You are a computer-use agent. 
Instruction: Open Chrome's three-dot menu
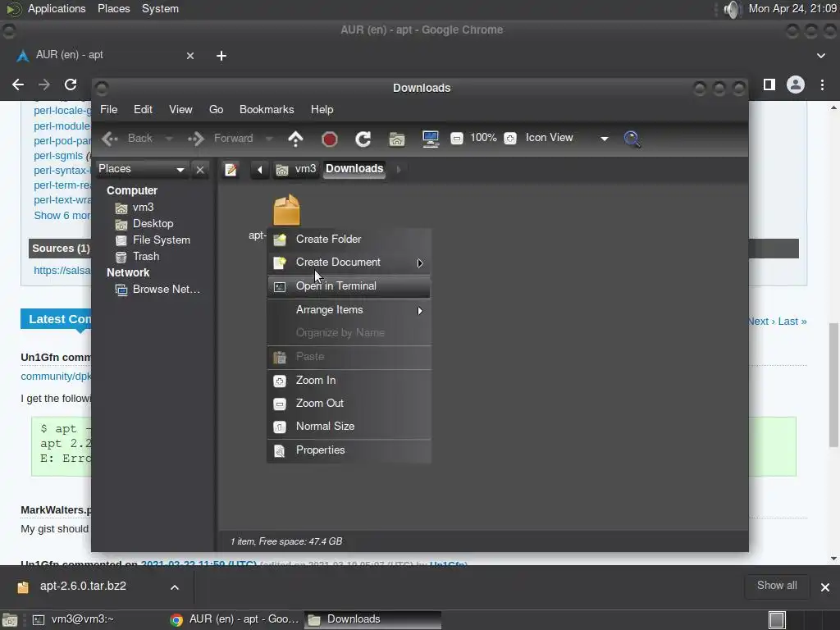click(x=822, y=84)
